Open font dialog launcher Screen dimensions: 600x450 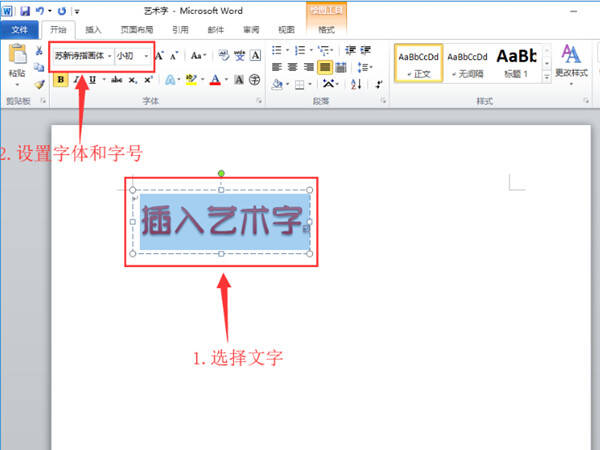[259, 101]
